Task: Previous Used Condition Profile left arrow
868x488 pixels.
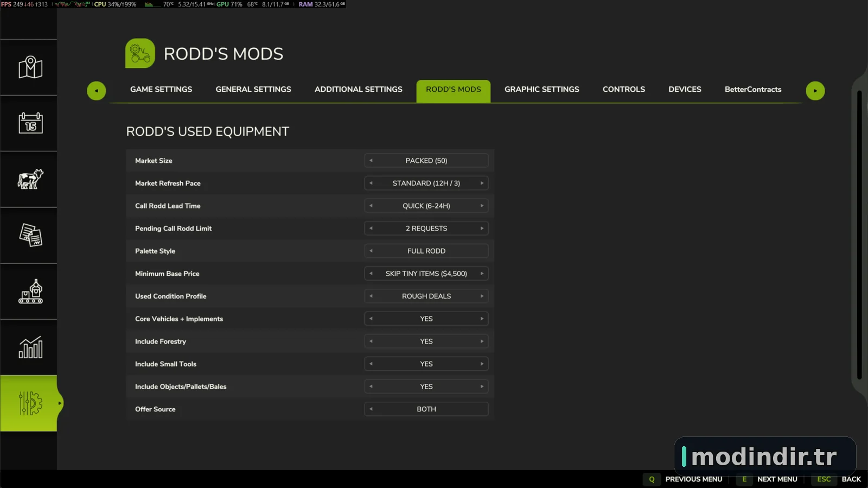Action: pyautogui.click(x=371, y=296)
